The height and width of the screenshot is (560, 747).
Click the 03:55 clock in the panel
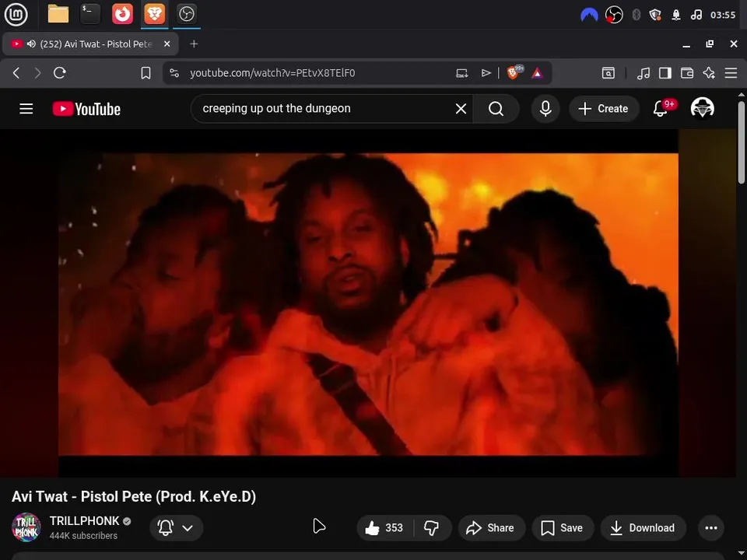(x=723, y=15)
